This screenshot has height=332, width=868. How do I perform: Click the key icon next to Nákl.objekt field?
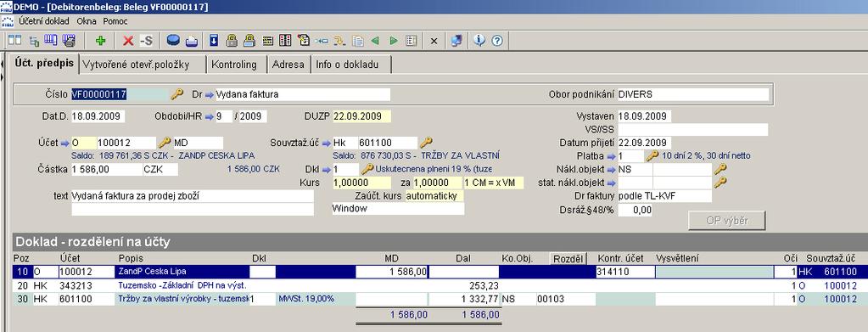[720, 169]
